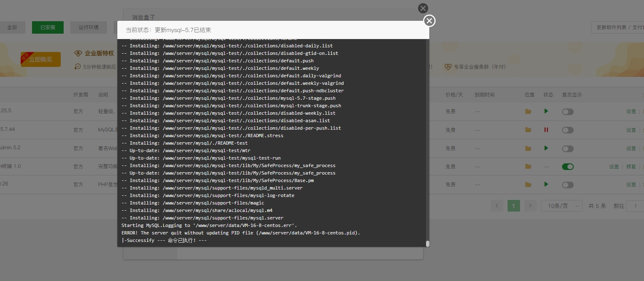
Task: Open folder location for the 25.5 row
Action: click(x=528, y=111)
